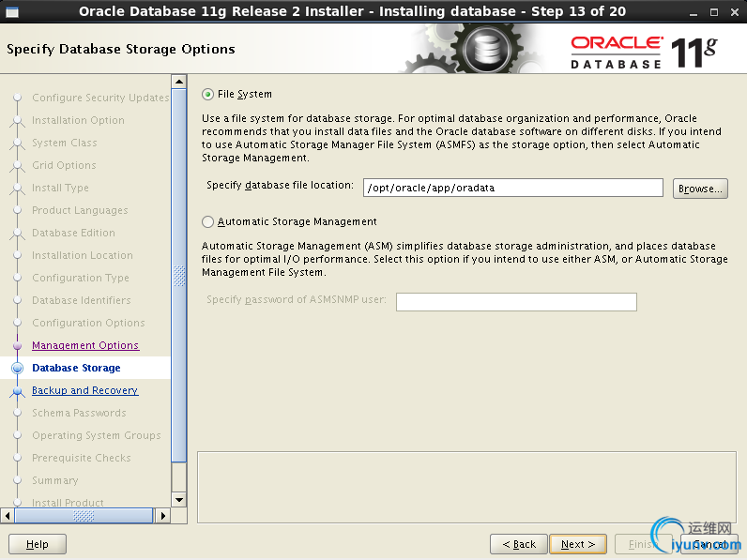Viewport: 747px width, 560px height.
Task: Click 'Product Languages' step text
Action: point(80,210)
